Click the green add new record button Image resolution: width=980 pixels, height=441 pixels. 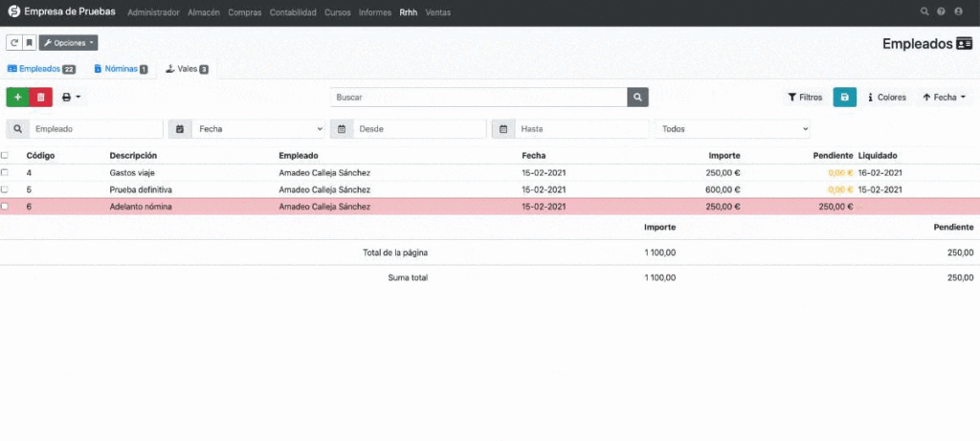pyautogui.click(x=17, y=97)
